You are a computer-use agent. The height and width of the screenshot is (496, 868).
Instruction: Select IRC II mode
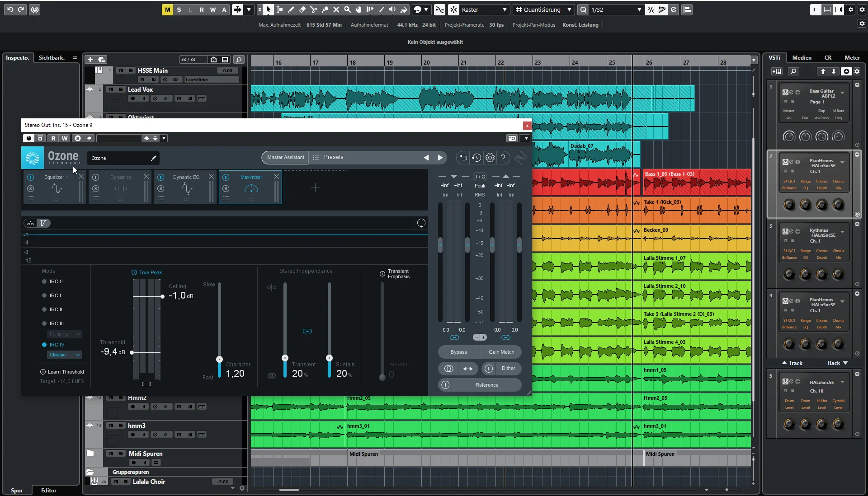(44, 309)
